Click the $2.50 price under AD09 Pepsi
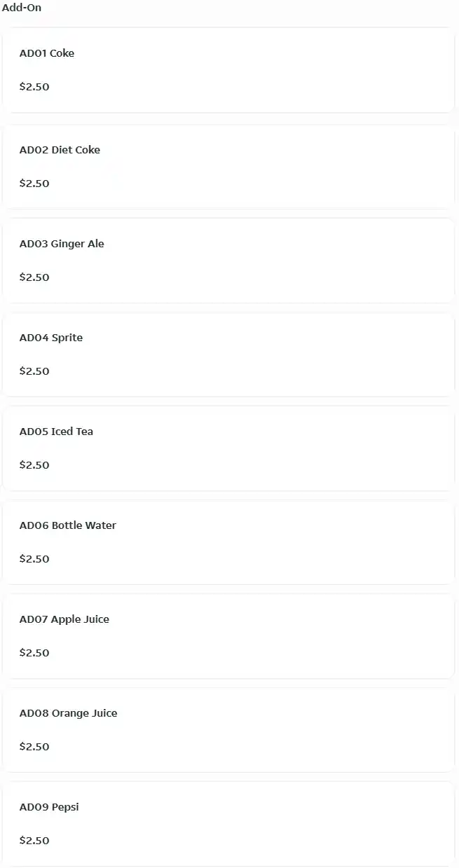The width and height of the screenshot is (459, 868). (34, 841)
